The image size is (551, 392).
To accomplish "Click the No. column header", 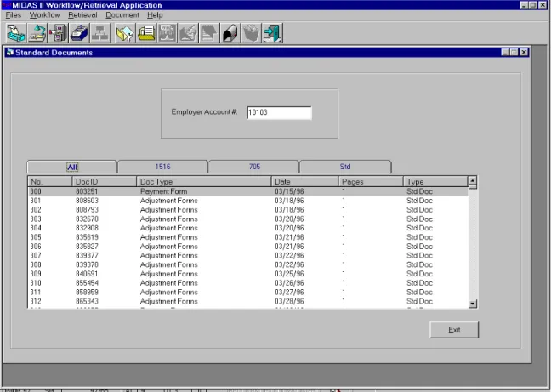I will pyautogui.click(x=50, y=182).
